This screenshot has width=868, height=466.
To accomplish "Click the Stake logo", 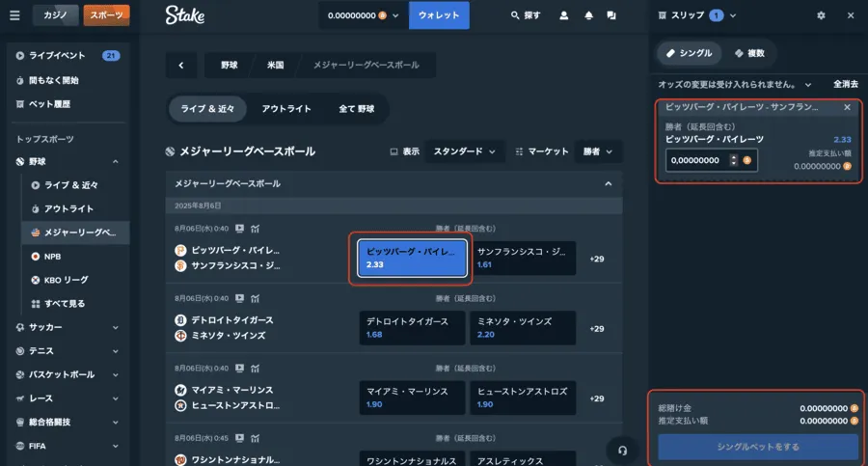I will (185, 15).
